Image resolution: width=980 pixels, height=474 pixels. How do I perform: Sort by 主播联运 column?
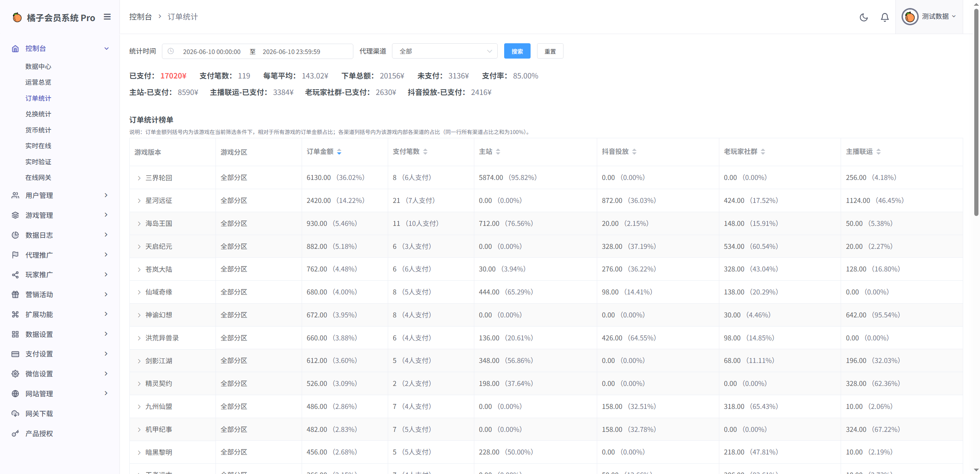[879, 152]
